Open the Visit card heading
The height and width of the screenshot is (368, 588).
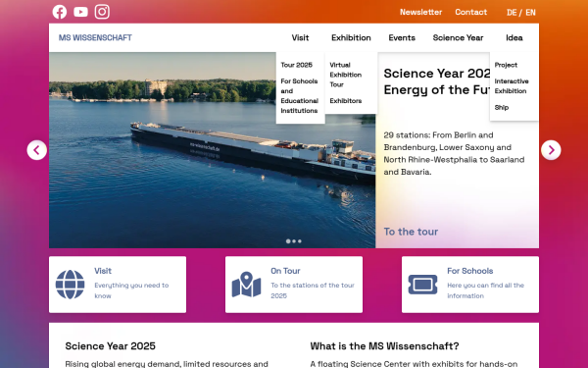(103, 271)
